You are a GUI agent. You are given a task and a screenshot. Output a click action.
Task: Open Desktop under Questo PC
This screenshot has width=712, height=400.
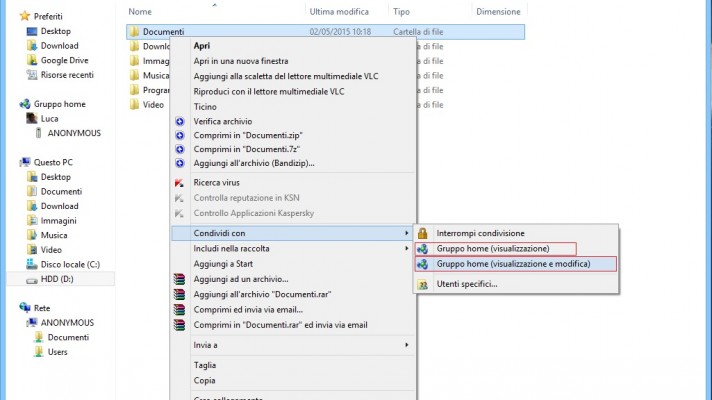[55, 177]
